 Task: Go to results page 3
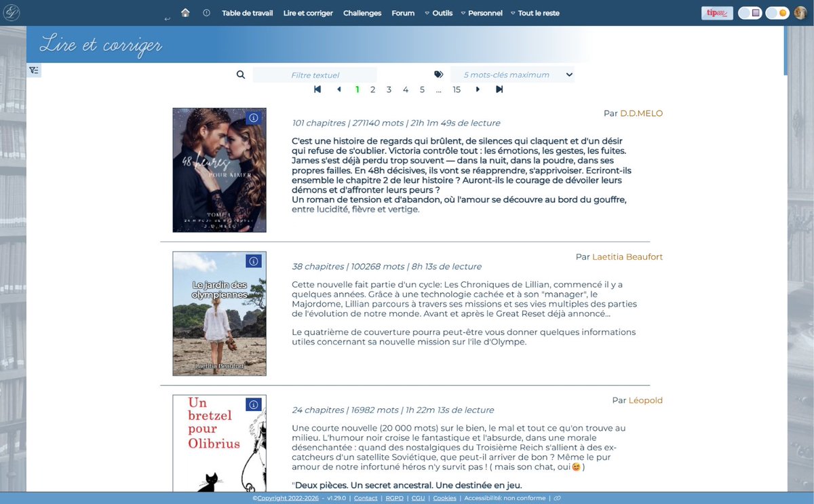389,90
